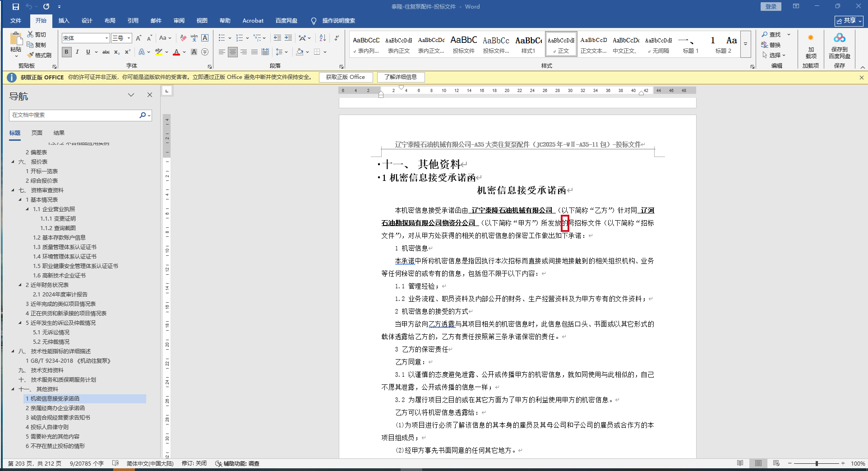Screen dimensions: 868x471
Task: Apply strikethrough text formatting
Action: tap(106, 52)
